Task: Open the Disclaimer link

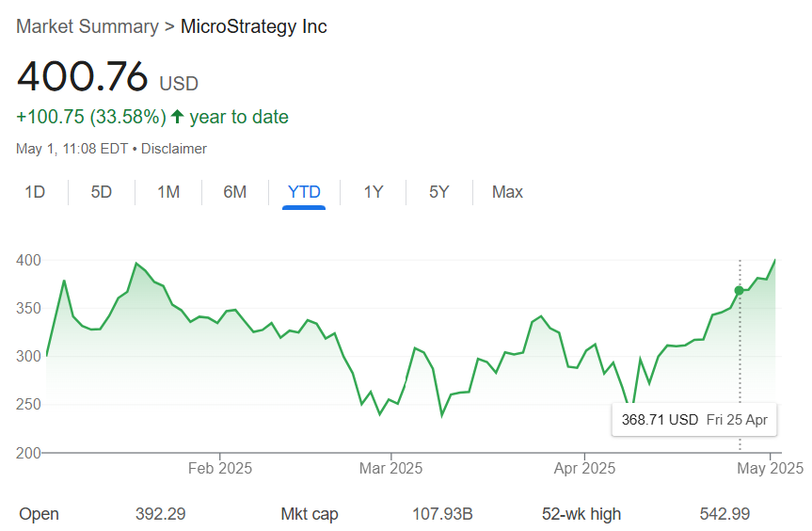Action: click(174, 149)
